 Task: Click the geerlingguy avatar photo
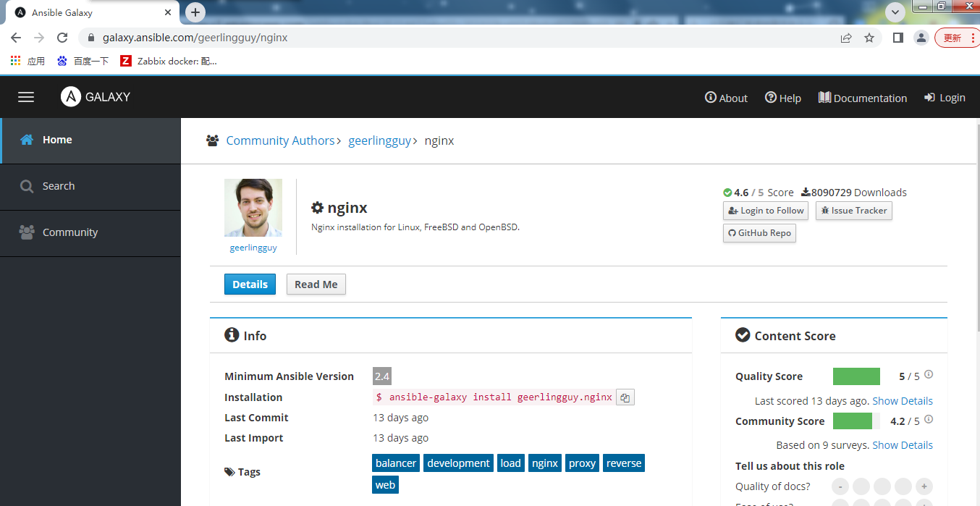(253, 208)
